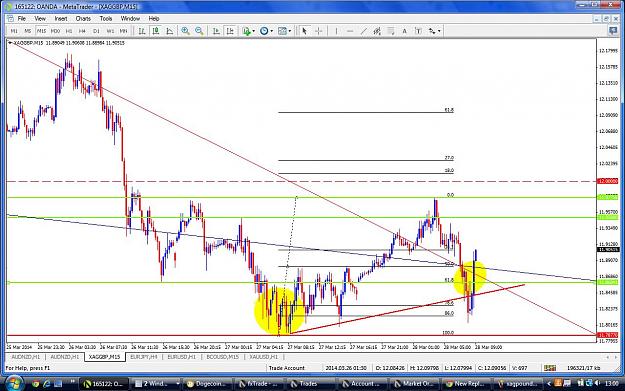Zoom out of the chart
This screenshot has height=391, width=625.
(199, 31)
